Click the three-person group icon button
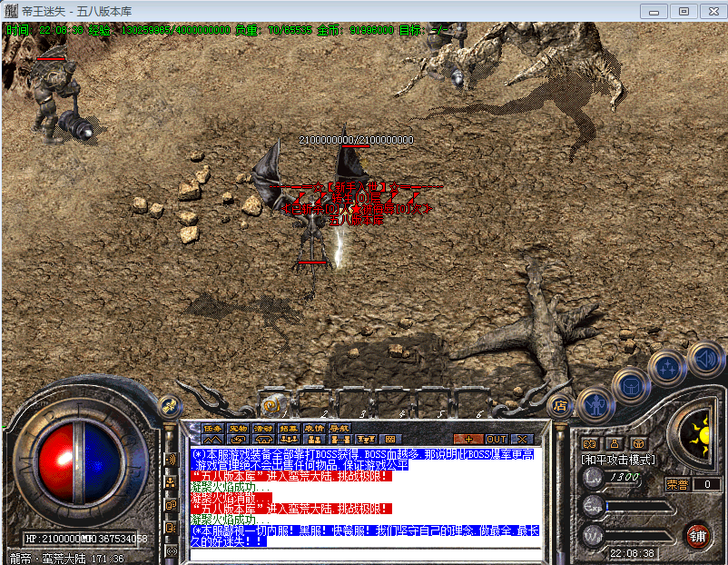728x565 pixels. 289,439
